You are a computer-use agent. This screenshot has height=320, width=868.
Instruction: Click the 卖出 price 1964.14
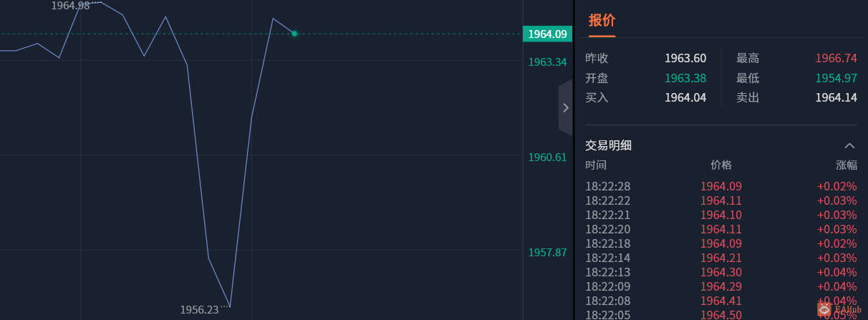tap(836, 97)
